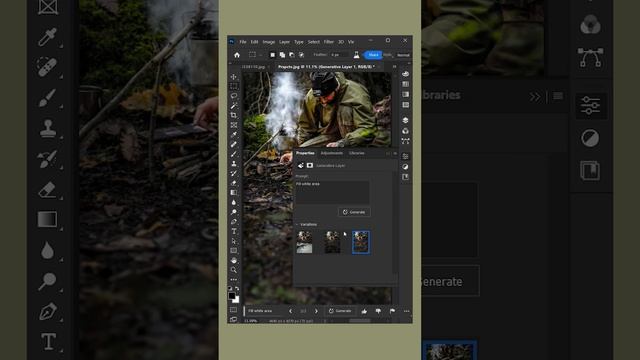Screen dimensions: 640x360
Task: Choose Intersect with Selection mode
Action: coord(301,55)
